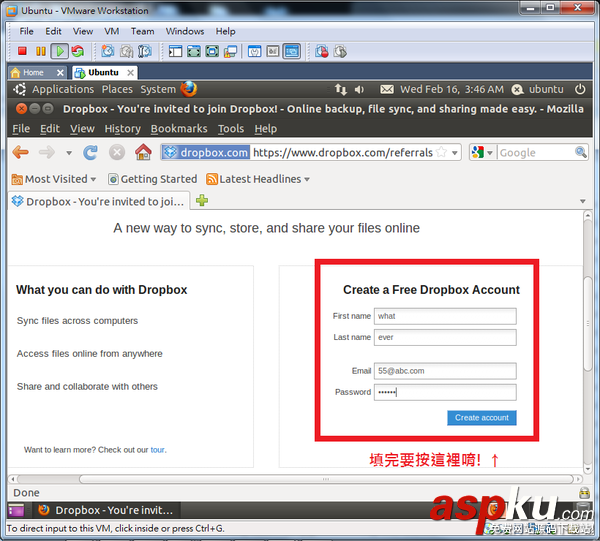Click the horizontal scrollbar thumb of the page
Screen dimensions: 600x541
tap(326, 479)
